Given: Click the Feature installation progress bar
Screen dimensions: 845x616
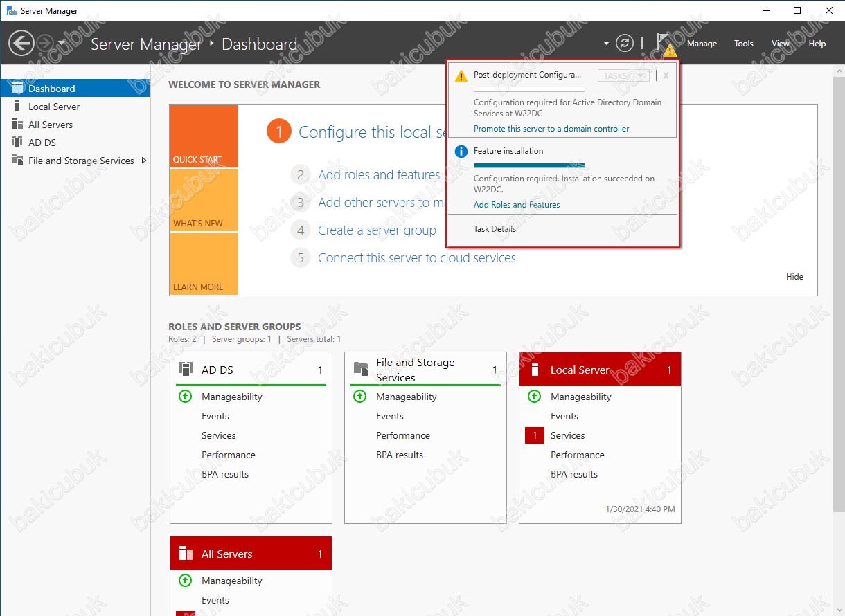Looking at the screenshot, I should pyautogui.click(x=529, y=165).
